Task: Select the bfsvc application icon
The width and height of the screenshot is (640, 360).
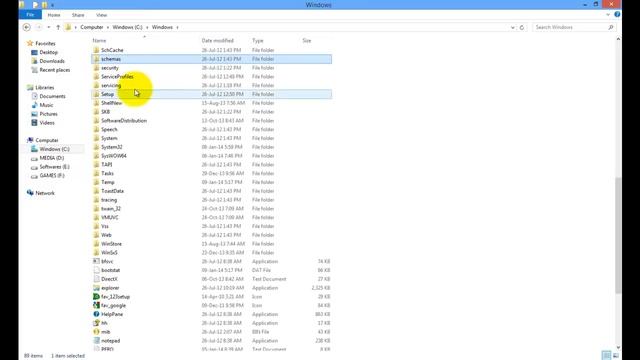Action: [96, 261]
